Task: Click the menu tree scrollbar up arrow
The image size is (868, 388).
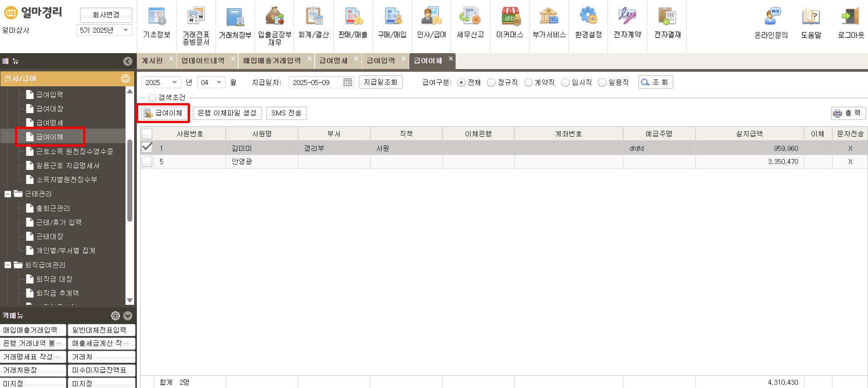Action: [130, 91]
